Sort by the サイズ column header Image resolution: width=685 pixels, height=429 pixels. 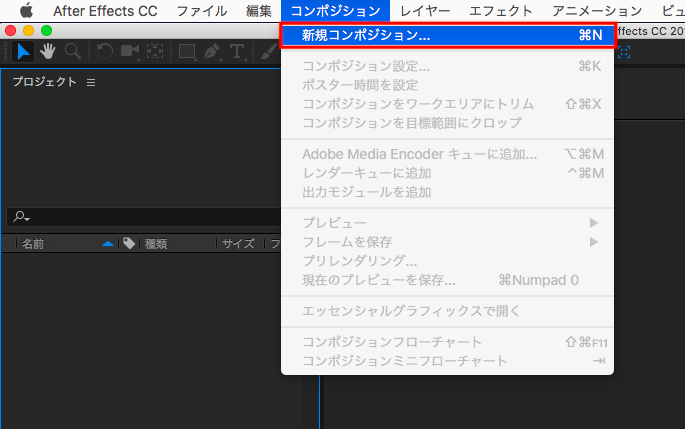(x=238, y=244)
